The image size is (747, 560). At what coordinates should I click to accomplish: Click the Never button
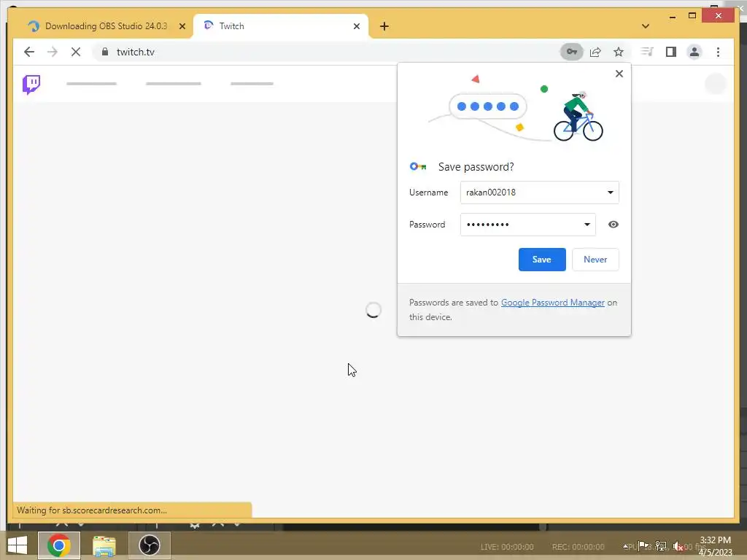(595, 260)
